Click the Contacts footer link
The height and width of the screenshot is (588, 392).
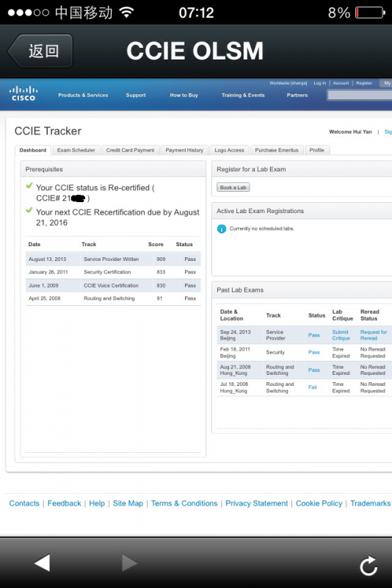24,503
